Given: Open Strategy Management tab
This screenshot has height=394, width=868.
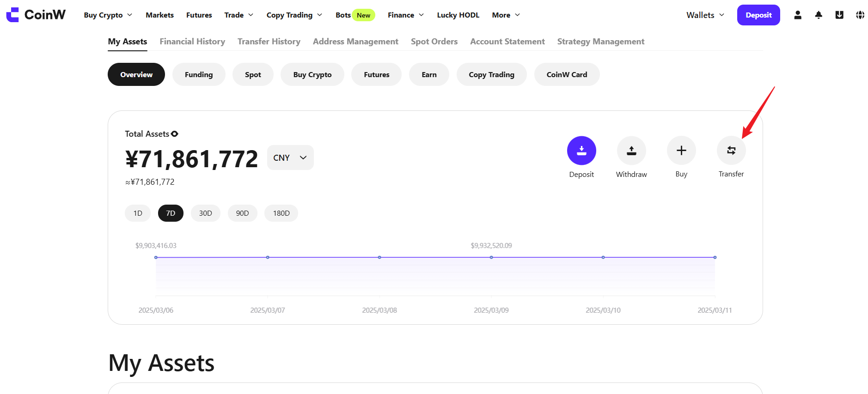Looking at the screenshot, I should [601, 42].
